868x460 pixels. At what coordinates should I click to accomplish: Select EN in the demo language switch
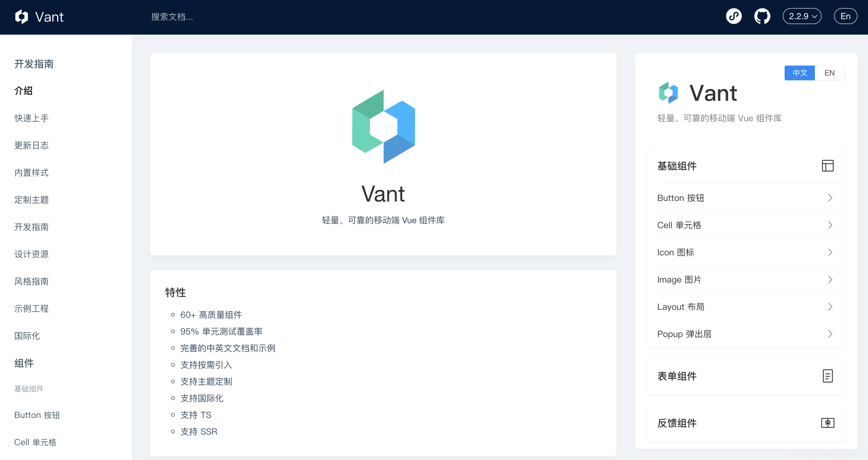click(x=829, y=73)
